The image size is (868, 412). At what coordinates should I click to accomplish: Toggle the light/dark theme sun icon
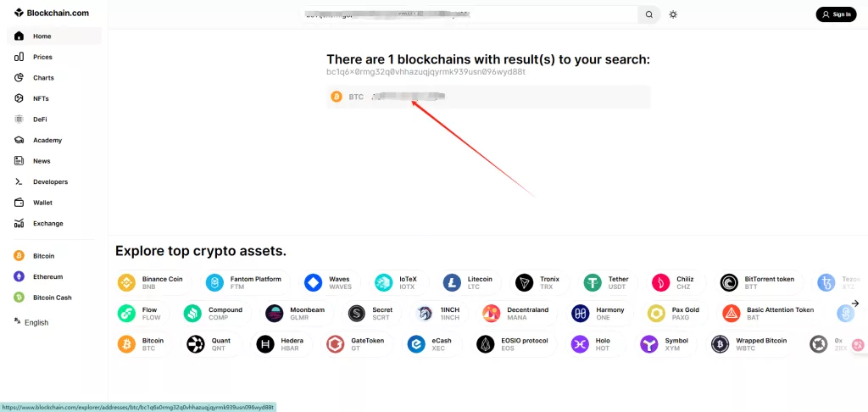pos(673,14)
